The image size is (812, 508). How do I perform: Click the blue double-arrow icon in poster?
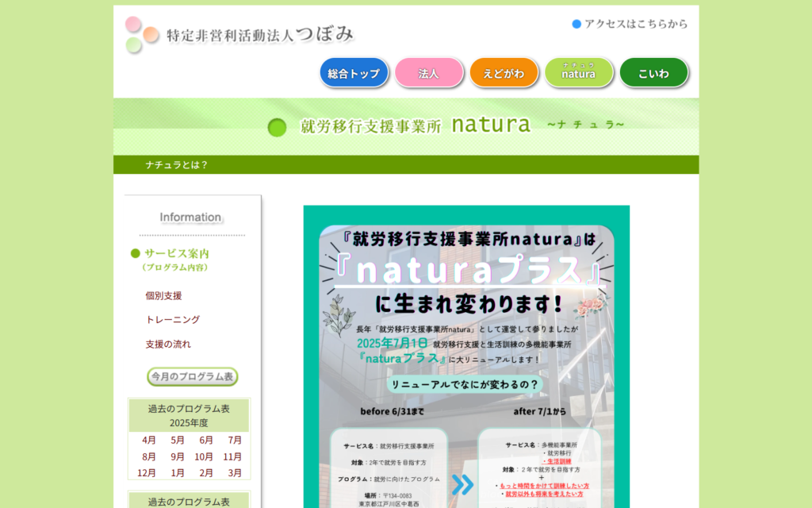coord(462,485)
